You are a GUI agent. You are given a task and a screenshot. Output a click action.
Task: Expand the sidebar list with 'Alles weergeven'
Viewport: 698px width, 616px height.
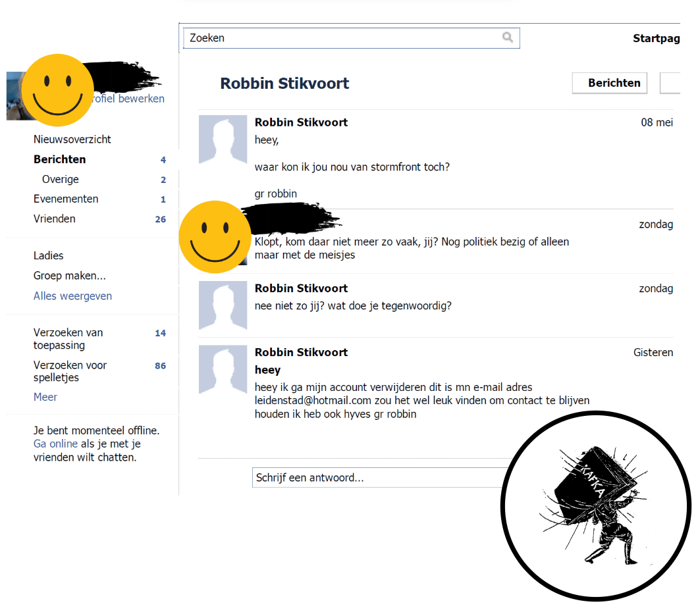coord(72,296)
